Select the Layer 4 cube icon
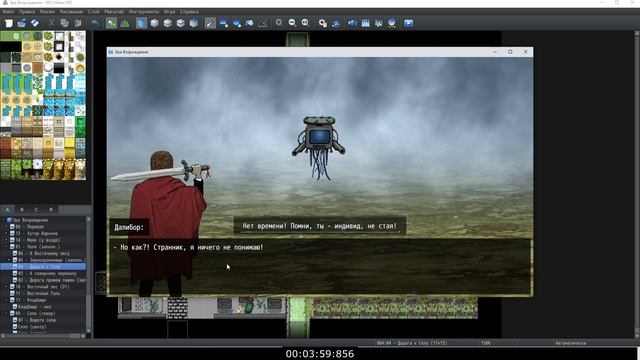The image size is (640, 360). [x=193, y=23]
